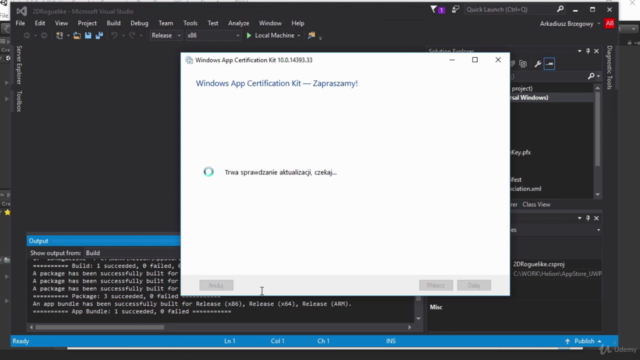
Task: Expand toolbar overflow options arrow
Action: click(320, 38)
